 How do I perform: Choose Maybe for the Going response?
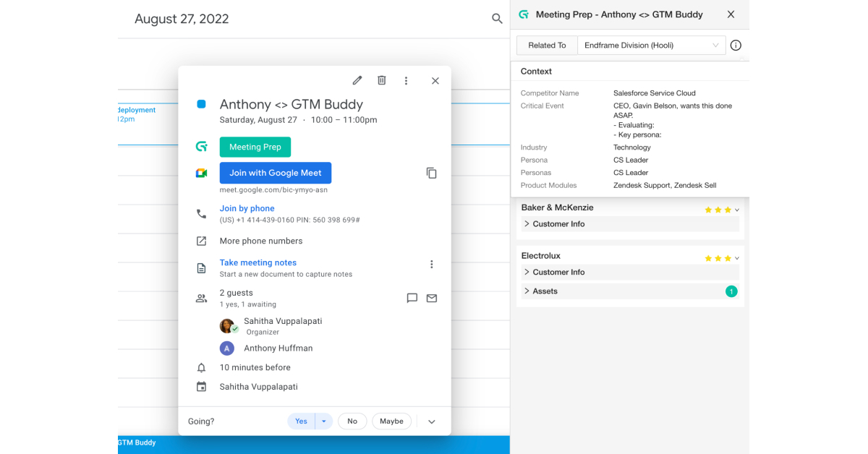391,421
